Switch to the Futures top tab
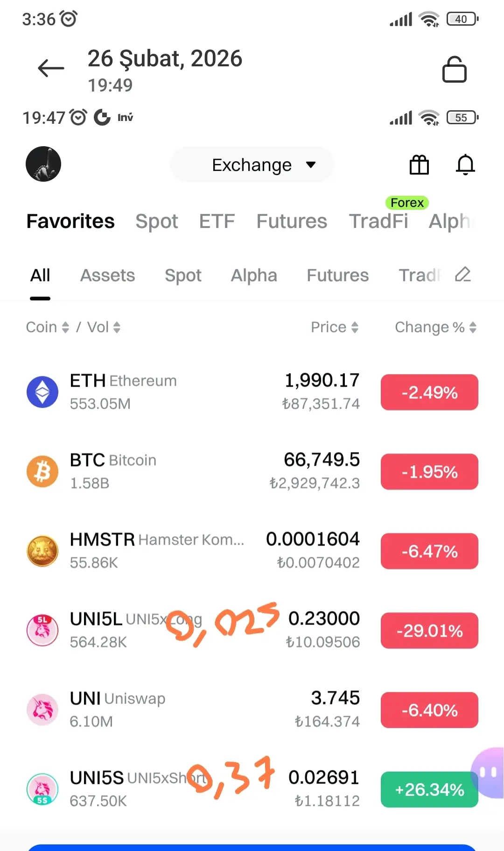 click(x=292, y=221)
